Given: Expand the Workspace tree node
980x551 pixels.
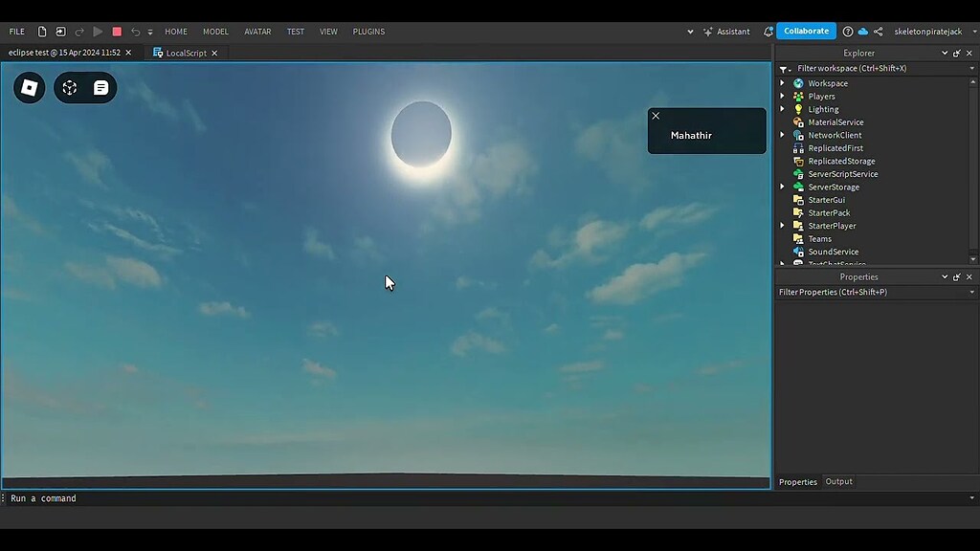Looking at the screenshot, I should [782, 83].
